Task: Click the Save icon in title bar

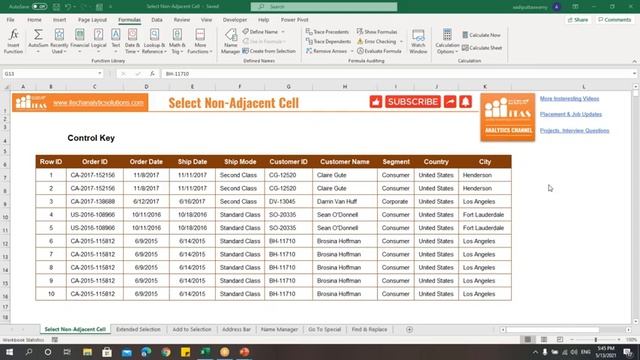Action: click(x=56, y=7)
